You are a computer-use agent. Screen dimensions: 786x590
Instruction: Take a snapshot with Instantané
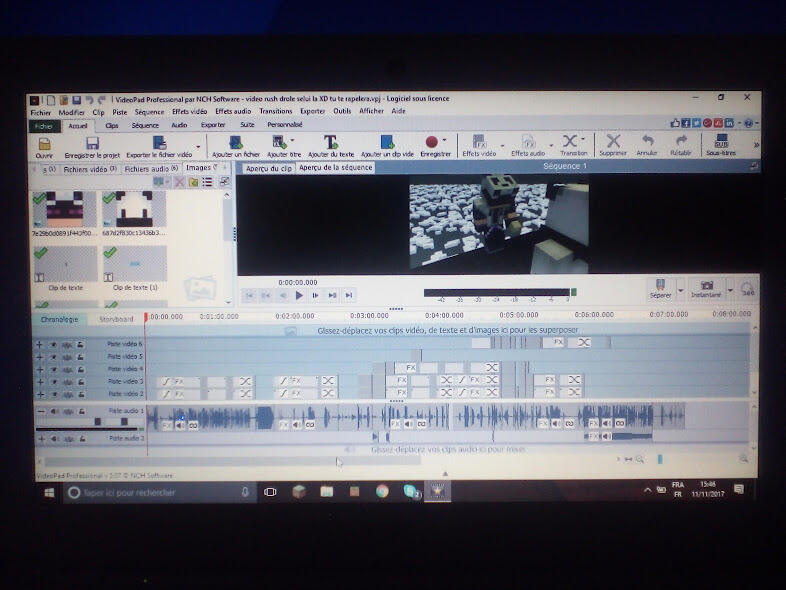[707, 287]
